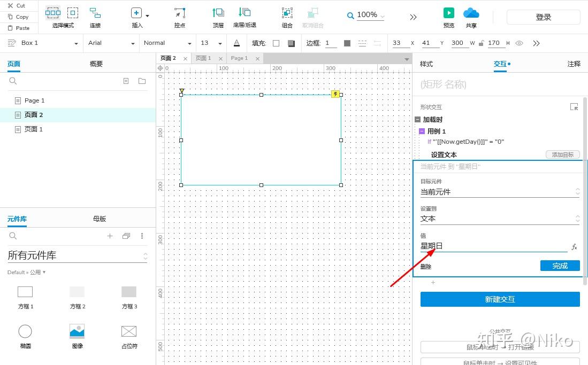The image size is (588, 365).
Task: Expand the 目标元件 当前元件 dropdown
Action: point(500,192)
